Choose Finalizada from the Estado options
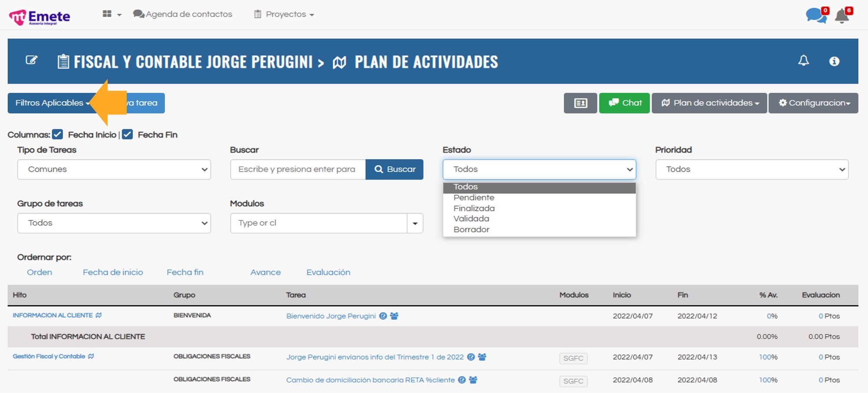868x393 pixels. (474, 209)
